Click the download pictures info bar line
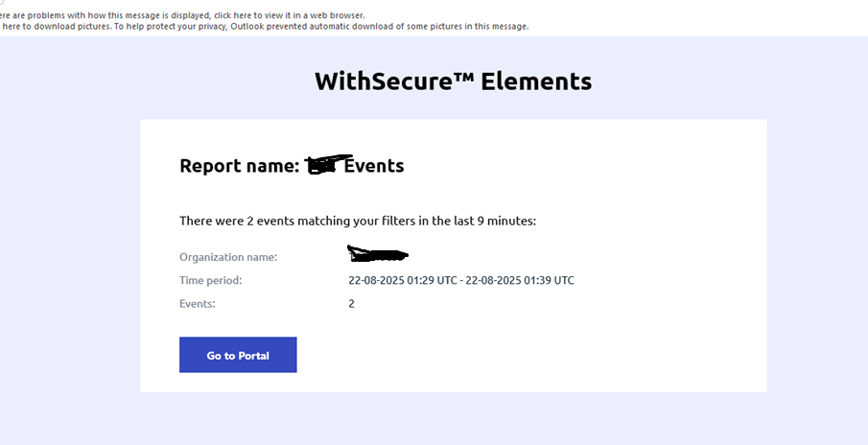 coord(265,26)
